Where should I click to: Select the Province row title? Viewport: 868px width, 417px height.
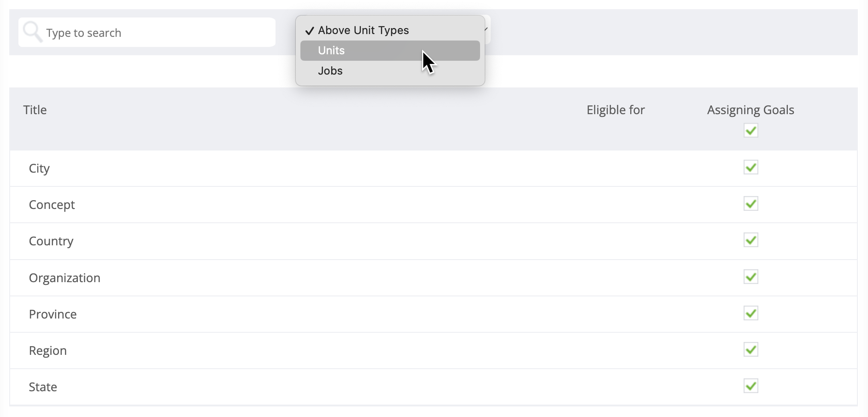[53, 314]
